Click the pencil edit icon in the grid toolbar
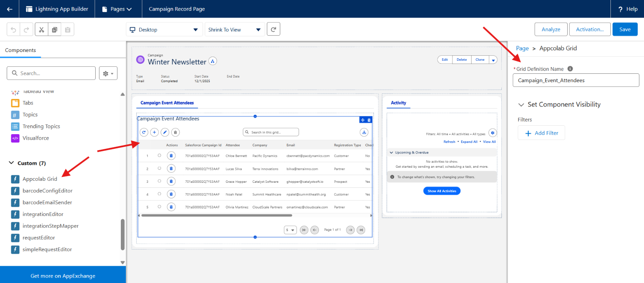Screen dimensions: 644x283 (x=165, y=132)
